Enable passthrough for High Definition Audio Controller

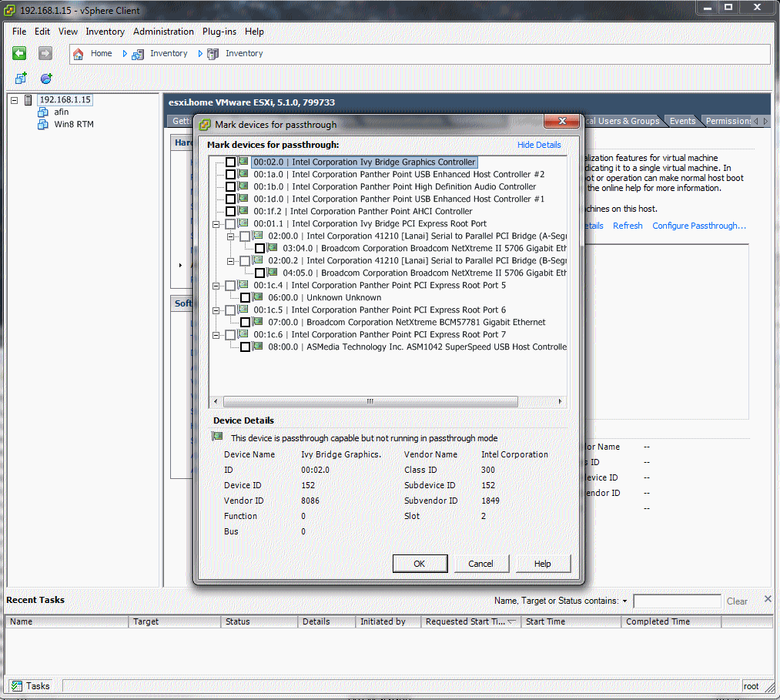[x=231, y=187]
